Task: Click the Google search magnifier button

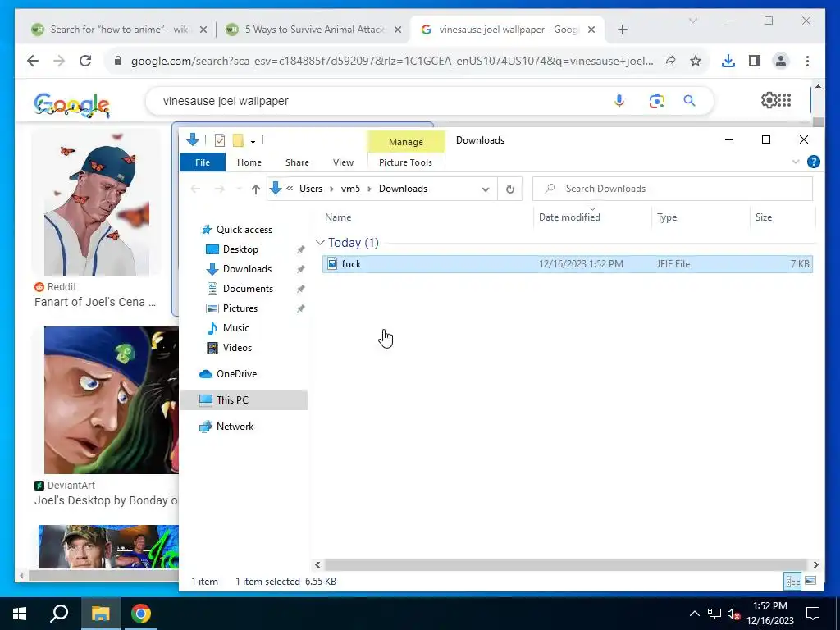Action: tap(689, 100)
